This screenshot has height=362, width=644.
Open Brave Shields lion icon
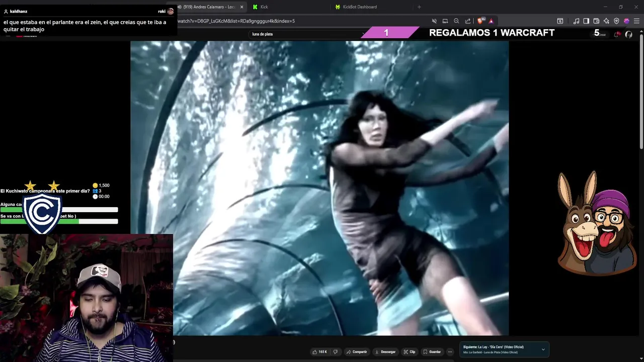point(480,21)
